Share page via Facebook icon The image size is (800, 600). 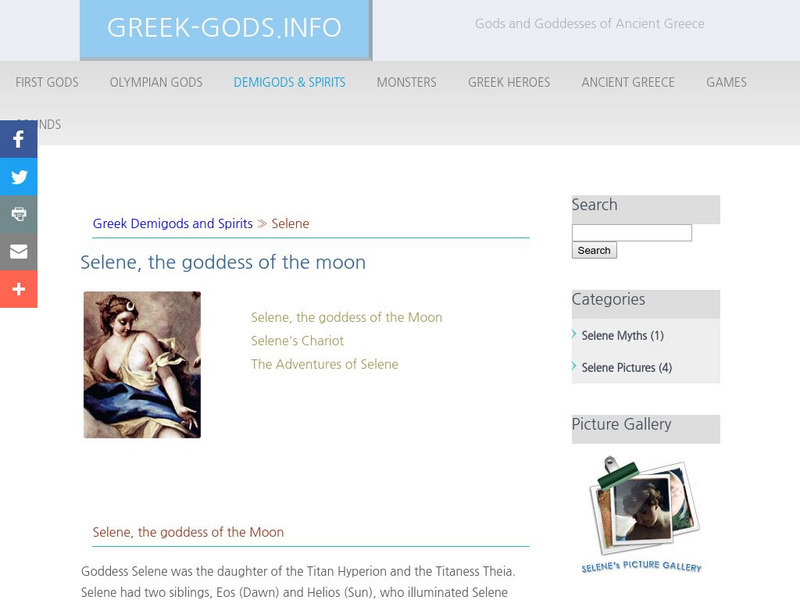pos(18,139)
